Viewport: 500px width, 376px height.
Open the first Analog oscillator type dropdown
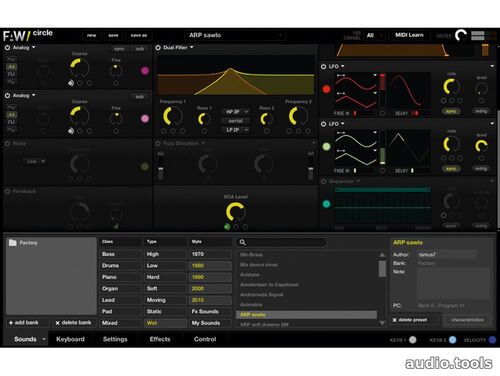point(24,48)
